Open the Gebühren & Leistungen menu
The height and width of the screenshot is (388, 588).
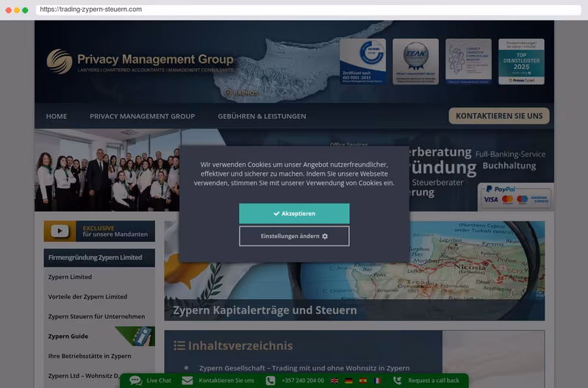point(262,116)
